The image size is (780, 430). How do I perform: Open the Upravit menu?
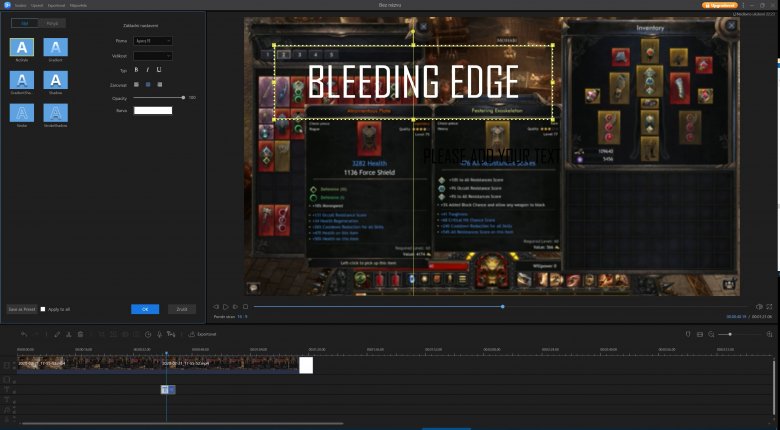37,5
